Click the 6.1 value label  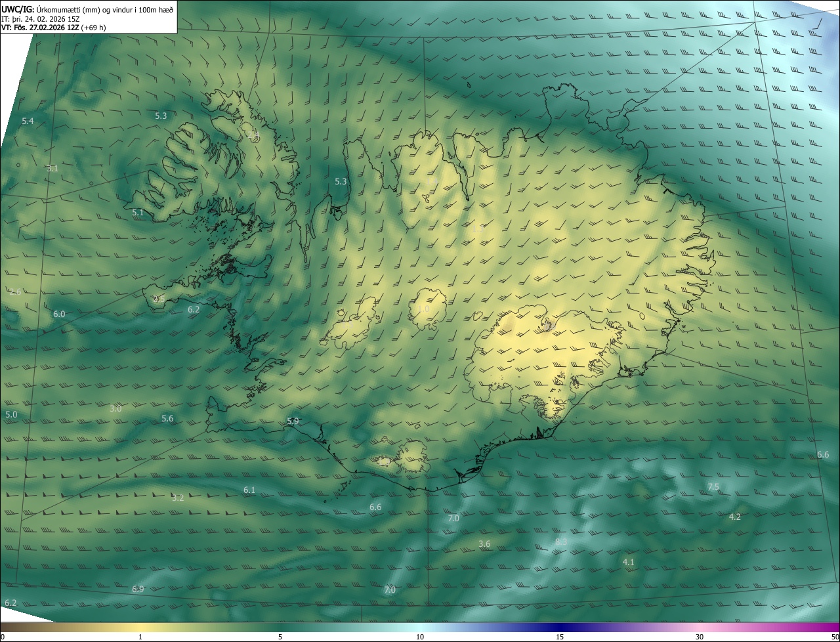point(249,490)
